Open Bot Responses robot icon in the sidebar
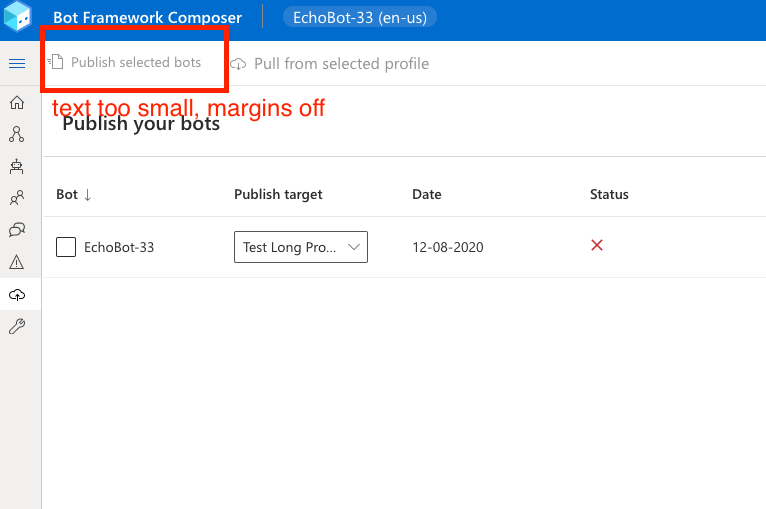766x509 pixels. click(x=17, y=167)
